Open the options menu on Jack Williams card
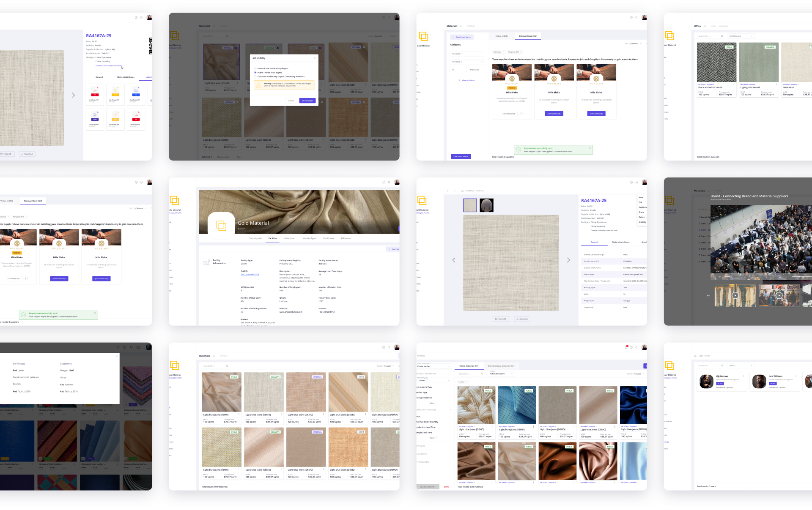 click(796, 376)
